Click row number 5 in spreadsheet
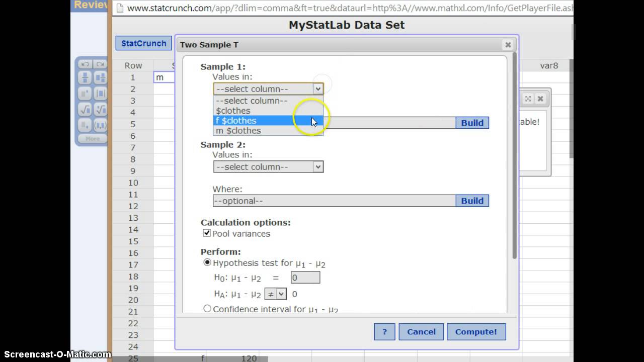The image size is (644, 362). click(133, 124)
